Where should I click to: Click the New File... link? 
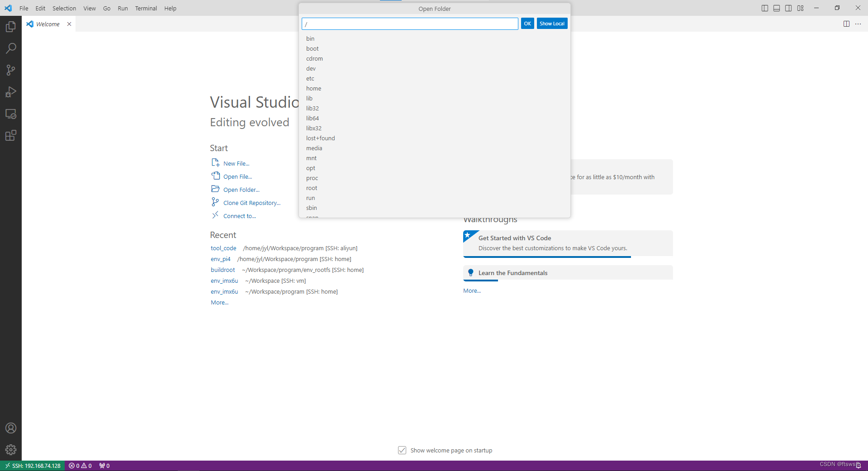pos(236,163)
